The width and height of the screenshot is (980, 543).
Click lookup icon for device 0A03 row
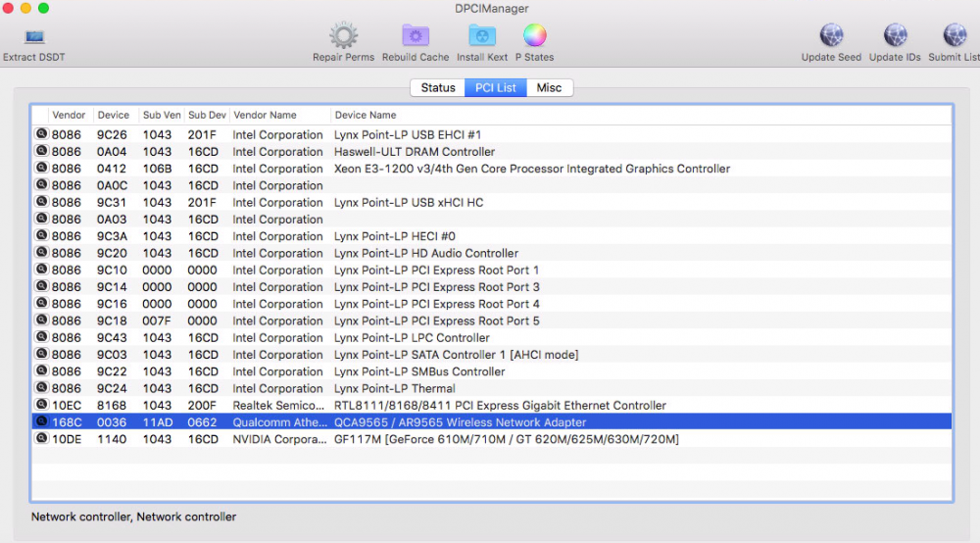click(x=41, y=218)
